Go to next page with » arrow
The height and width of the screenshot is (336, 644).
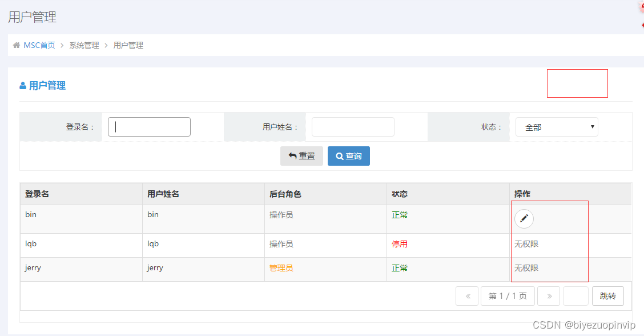(549, 296)
